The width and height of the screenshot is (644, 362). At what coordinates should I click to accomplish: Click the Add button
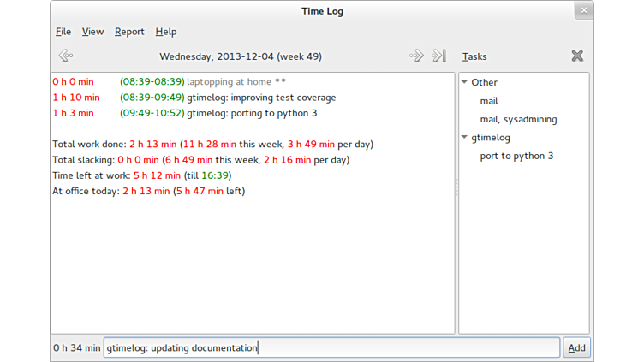576,347
